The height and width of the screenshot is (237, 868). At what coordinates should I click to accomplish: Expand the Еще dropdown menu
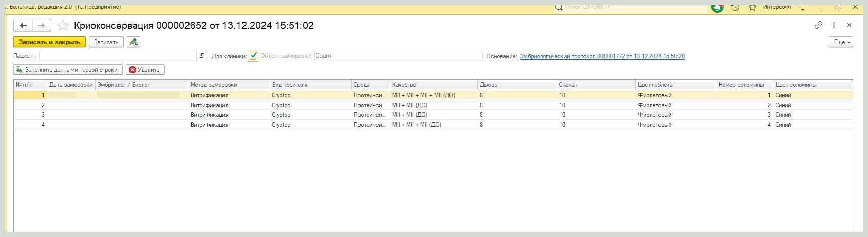841,42
